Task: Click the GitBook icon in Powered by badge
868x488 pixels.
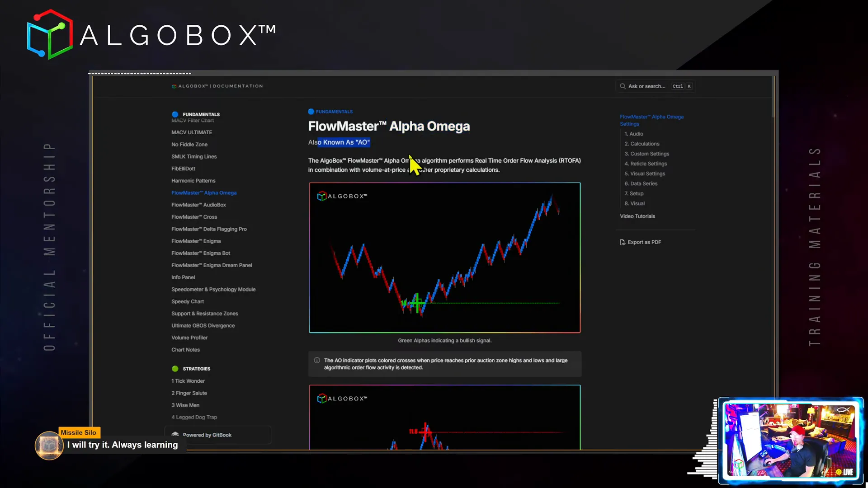Action: click(175, 435)
